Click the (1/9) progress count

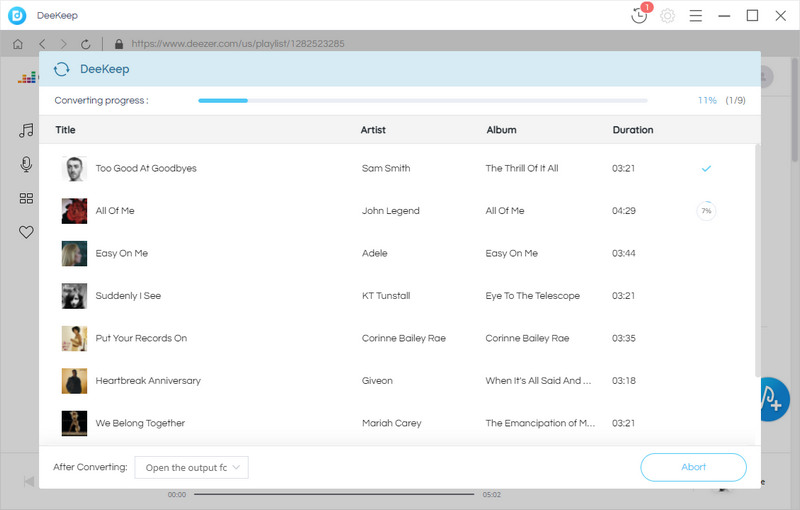(x=735, y=100)
